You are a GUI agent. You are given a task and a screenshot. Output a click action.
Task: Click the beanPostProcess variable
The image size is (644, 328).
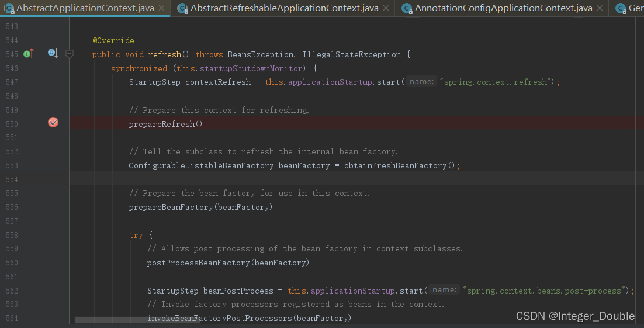point(238,291)
